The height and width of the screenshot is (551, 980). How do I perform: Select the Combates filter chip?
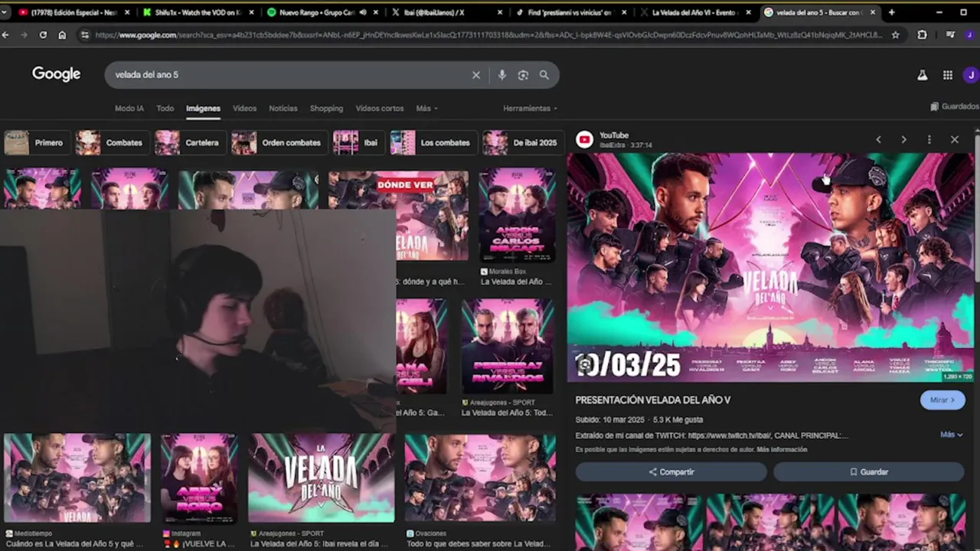point(111,142)
